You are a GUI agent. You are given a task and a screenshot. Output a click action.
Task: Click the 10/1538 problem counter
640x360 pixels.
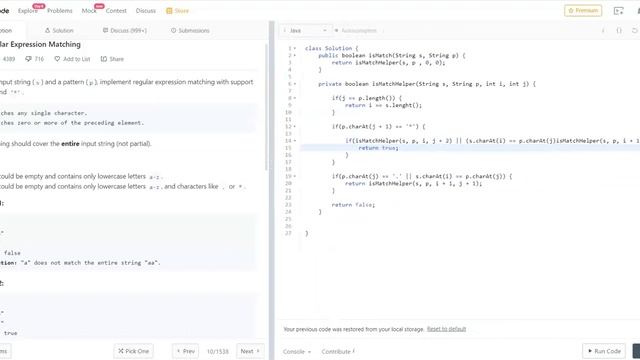[x=218, y=351]
